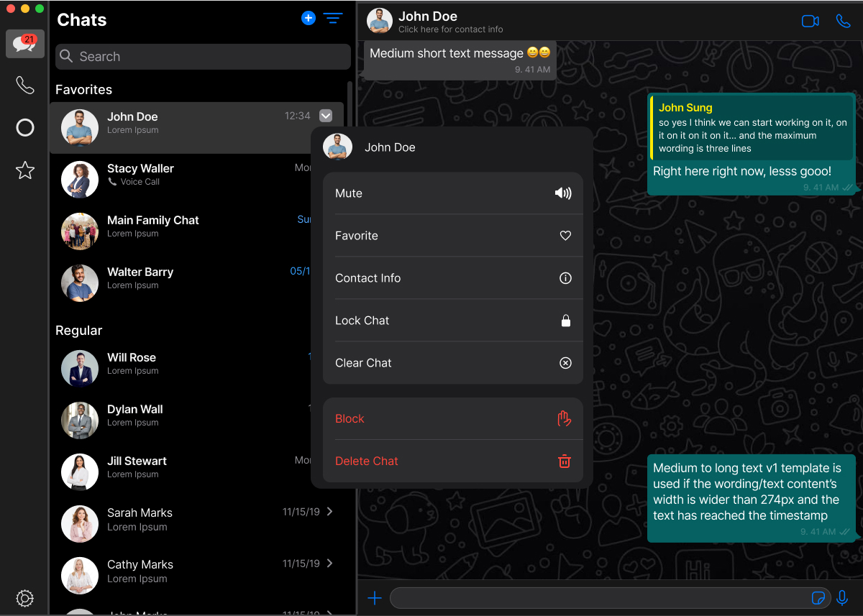Click Will Rose avatar photo

(80, 369)
